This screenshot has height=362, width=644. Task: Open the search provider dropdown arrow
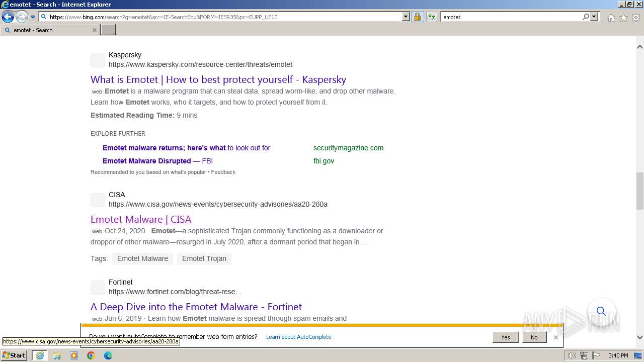594,17
